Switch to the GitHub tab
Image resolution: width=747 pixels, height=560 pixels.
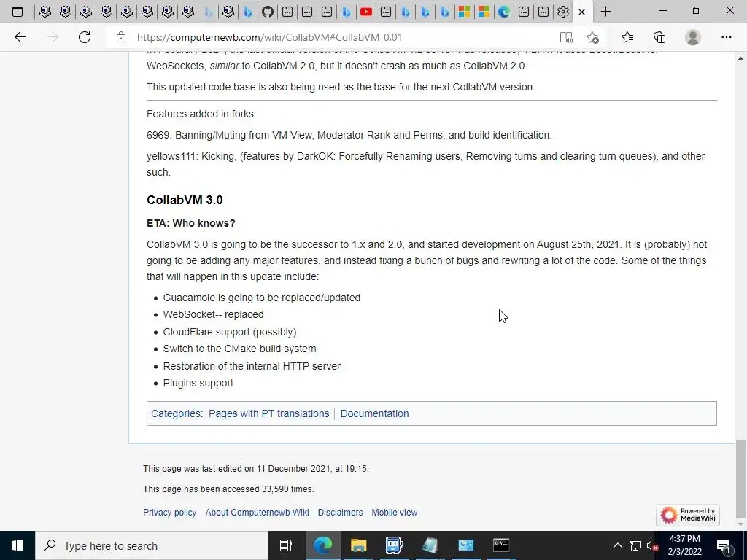268,12
